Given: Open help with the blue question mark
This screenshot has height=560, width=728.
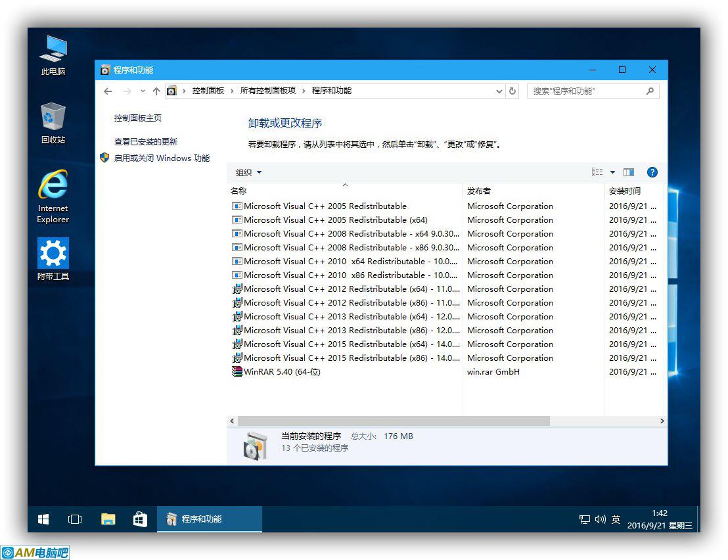Looking at the screenshot, I should (x=652, y=172).
